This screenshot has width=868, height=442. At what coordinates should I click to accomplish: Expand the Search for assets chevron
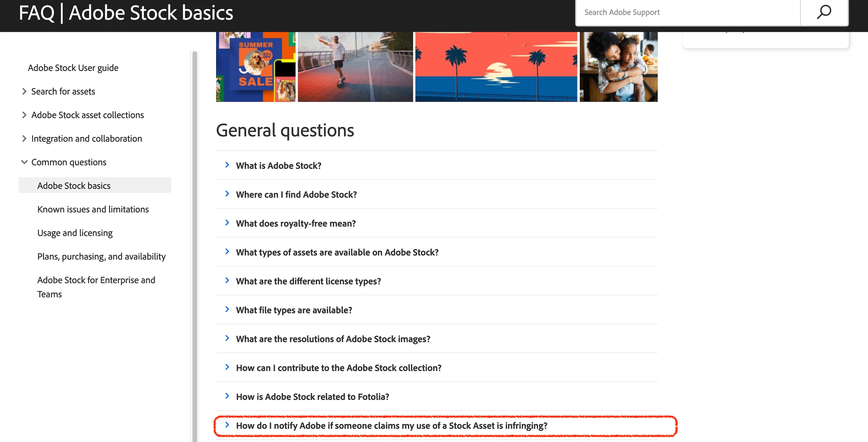24,91
